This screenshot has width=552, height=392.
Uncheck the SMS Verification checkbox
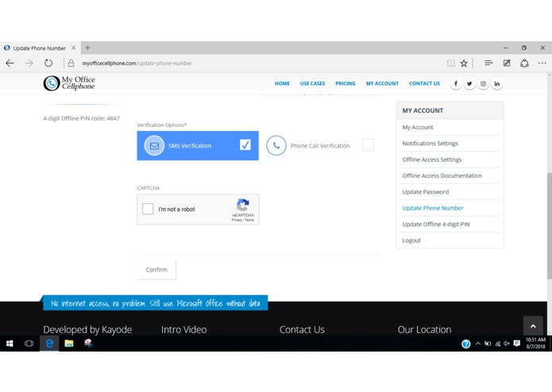coord(245,144)
